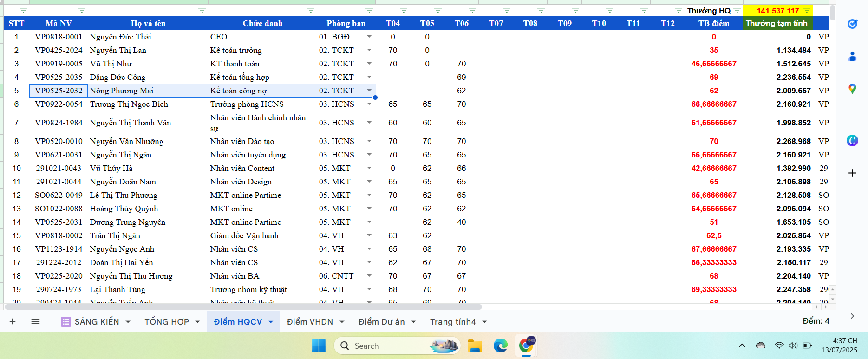
Task: Open the Điểm HQCV tab dropdown arrow
Action: point(271,322)
